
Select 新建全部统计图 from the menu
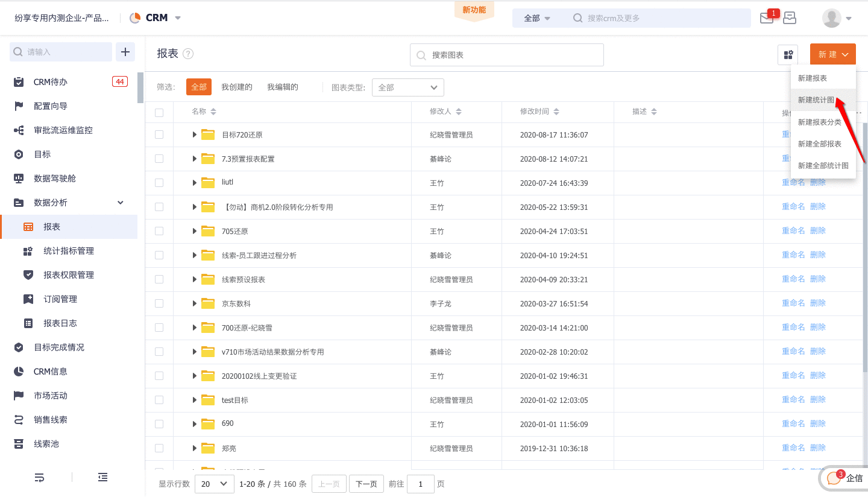(823, 165)
